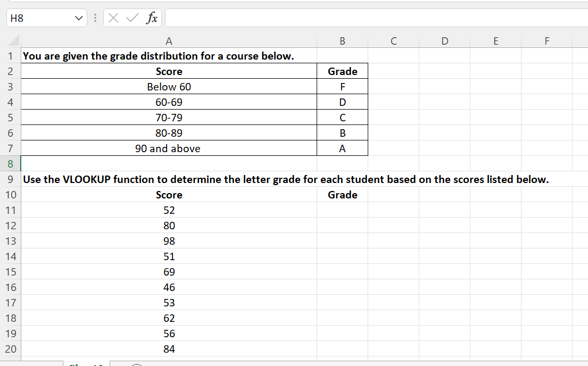Click the Select All triangle above row numbers
588x366 pixels.
click(x=13, y=40)
